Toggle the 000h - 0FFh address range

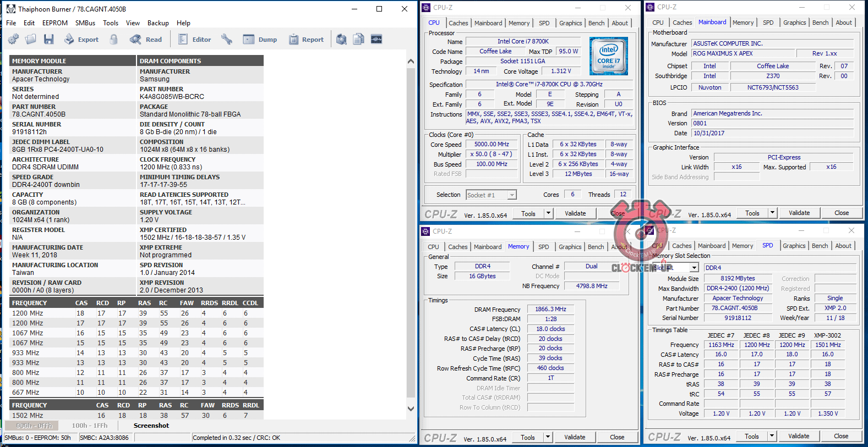tap(34, 426)
